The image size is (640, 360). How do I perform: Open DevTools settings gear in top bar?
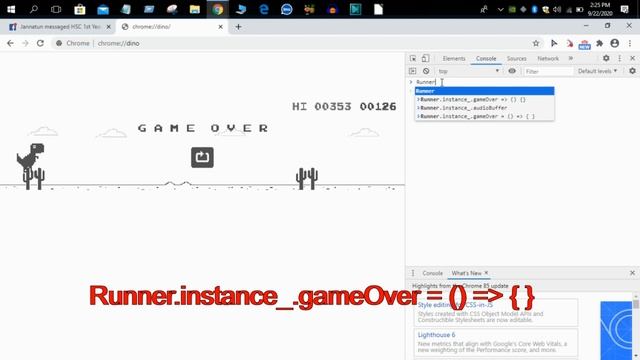tap(606, 58)
